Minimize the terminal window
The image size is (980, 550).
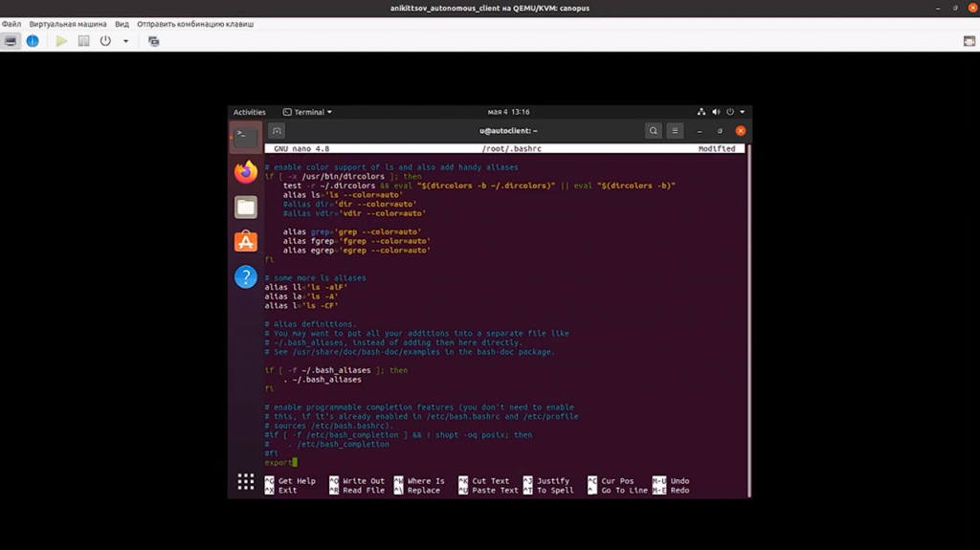[x=700, y=131]
